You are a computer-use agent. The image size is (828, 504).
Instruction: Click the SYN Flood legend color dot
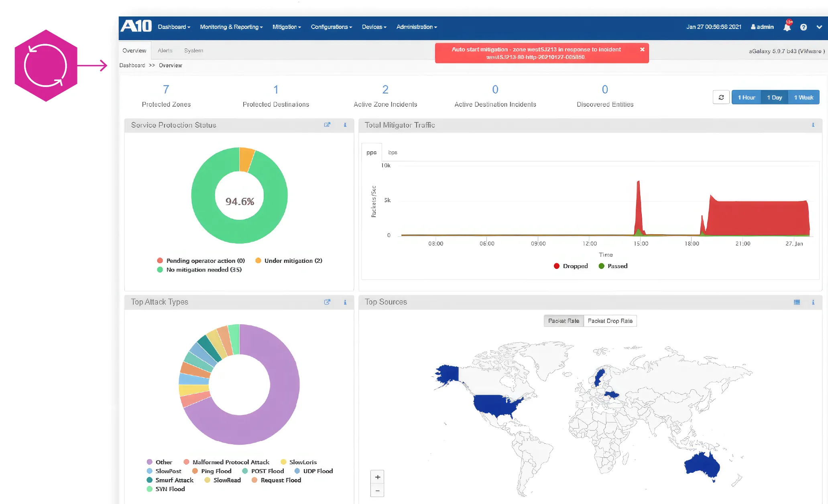[x=150, y=489]
